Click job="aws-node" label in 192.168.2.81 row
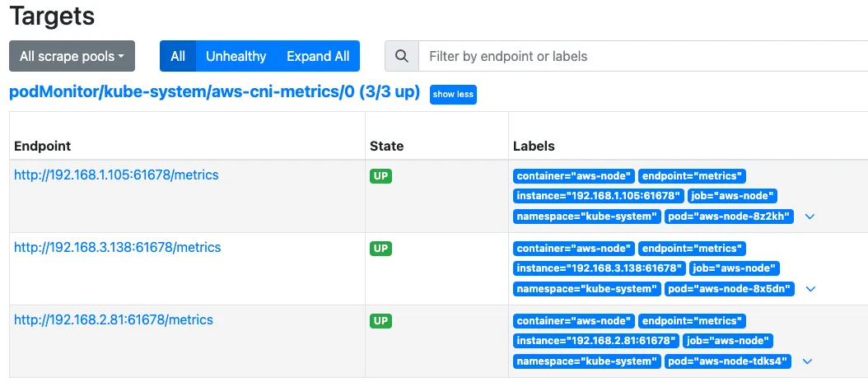 click(727, 341)
